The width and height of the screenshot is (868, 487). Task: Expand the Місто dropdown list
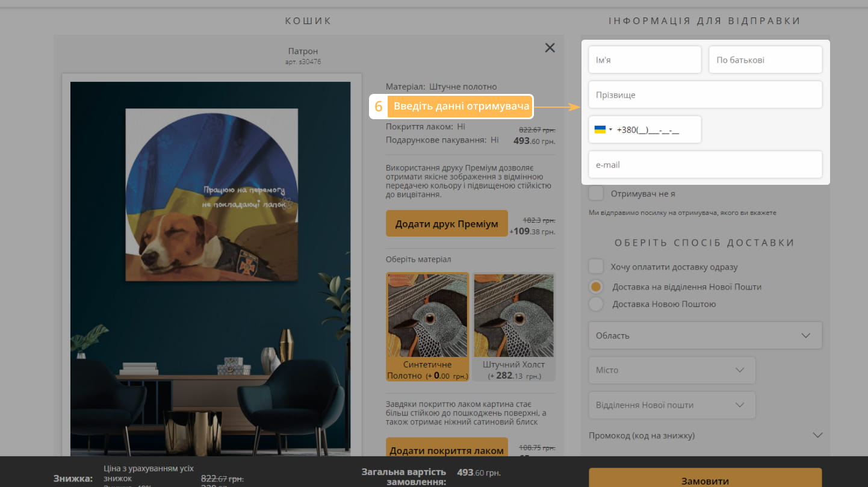coord(671,370)
